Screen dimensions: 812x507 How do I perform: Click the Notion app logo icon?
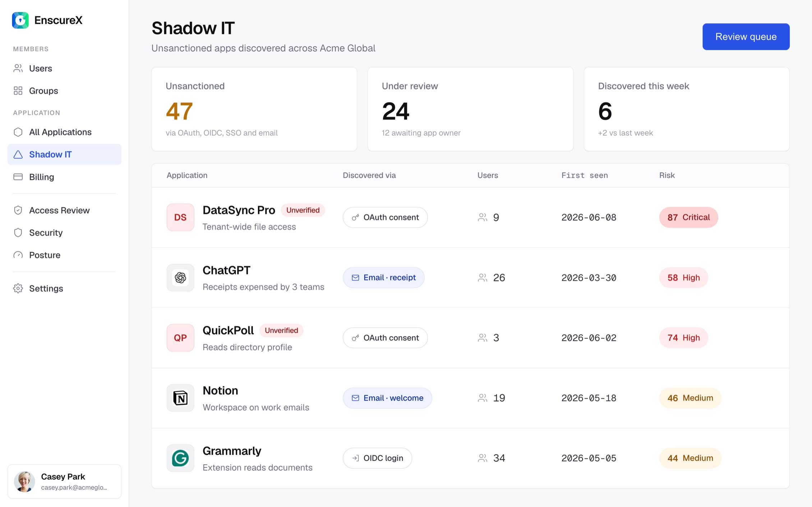click(180, 398)
